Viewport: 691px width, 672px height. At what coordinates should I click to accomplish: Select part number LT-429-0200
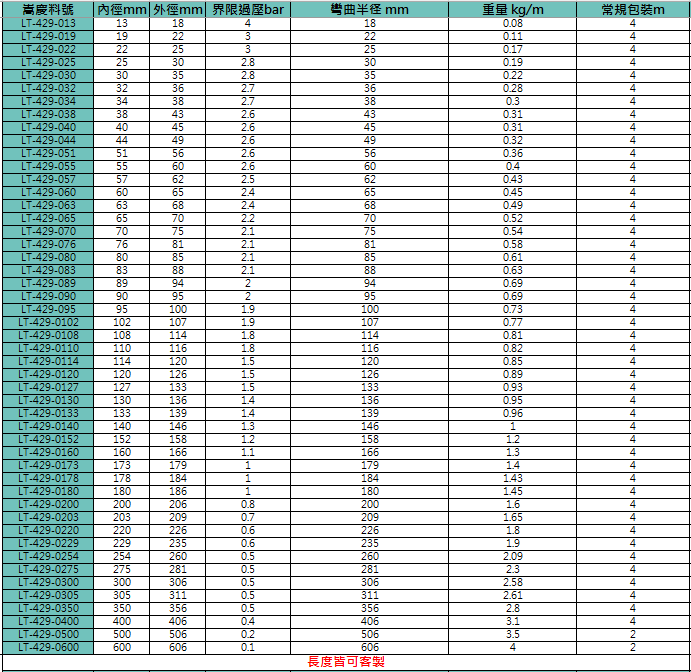point(48,504)
